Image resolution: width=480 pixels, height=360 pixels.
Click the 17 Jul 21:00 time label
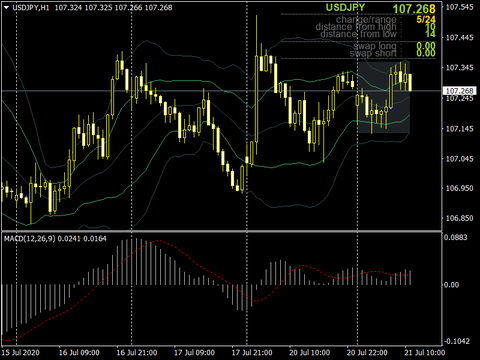point(252,353)
